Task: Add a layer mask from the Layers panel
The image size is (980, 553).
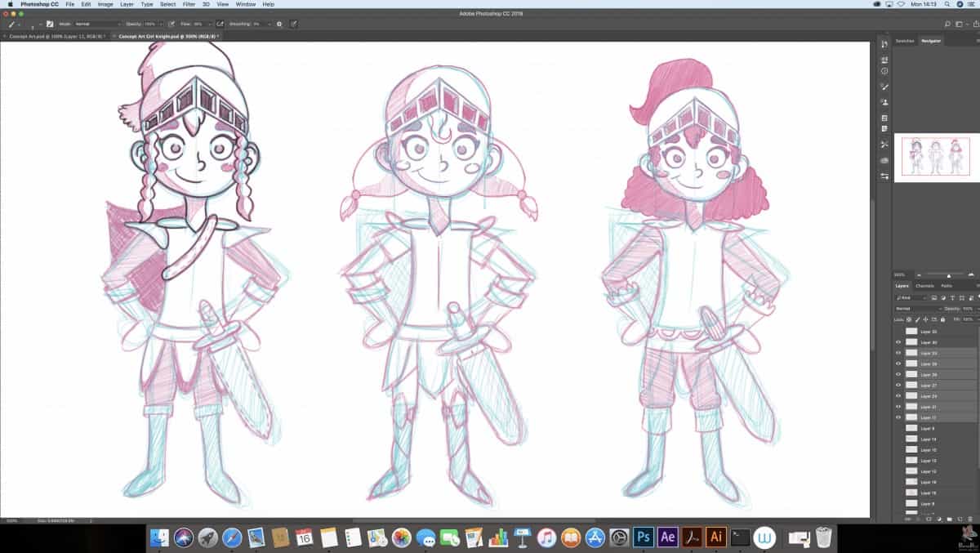Action: coord(929,519)
